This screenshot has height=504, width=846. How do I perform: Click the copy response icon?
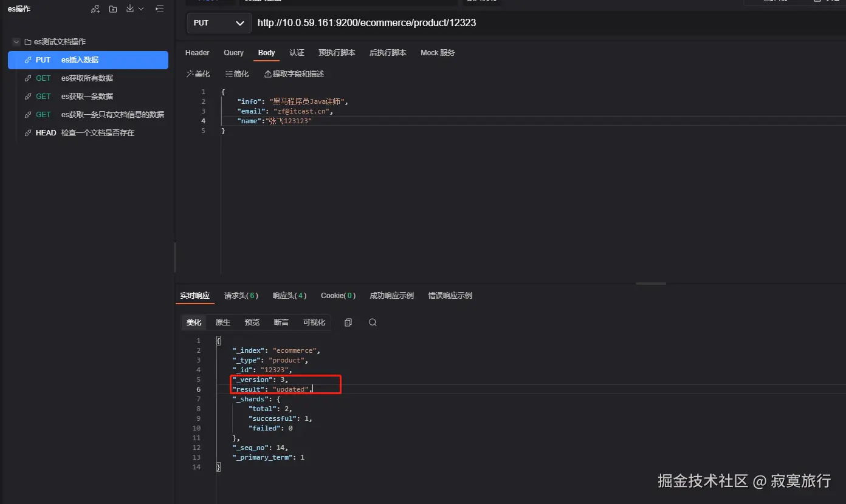[348, 322]
